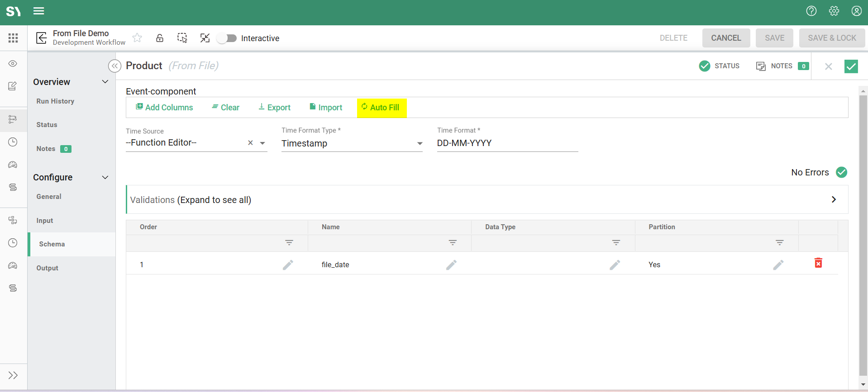Open the apps grid icon
The image size is (868, 392).
[x=13, y=38]
